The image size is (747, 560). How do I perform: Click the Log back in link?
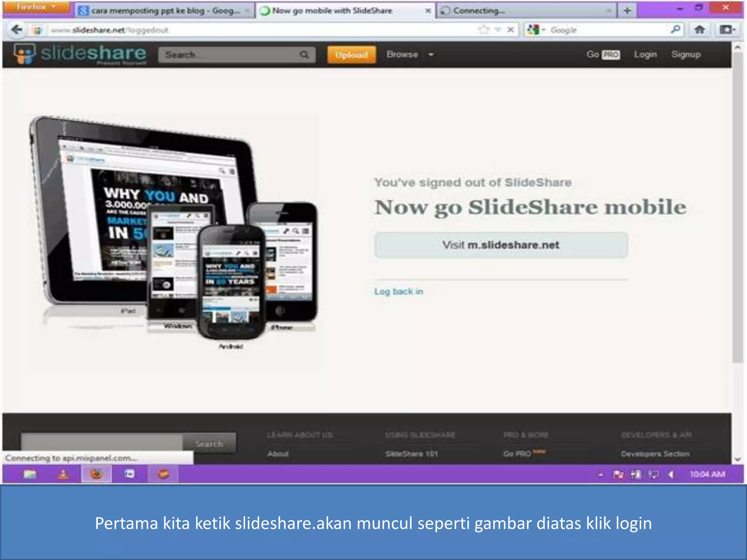398,291
